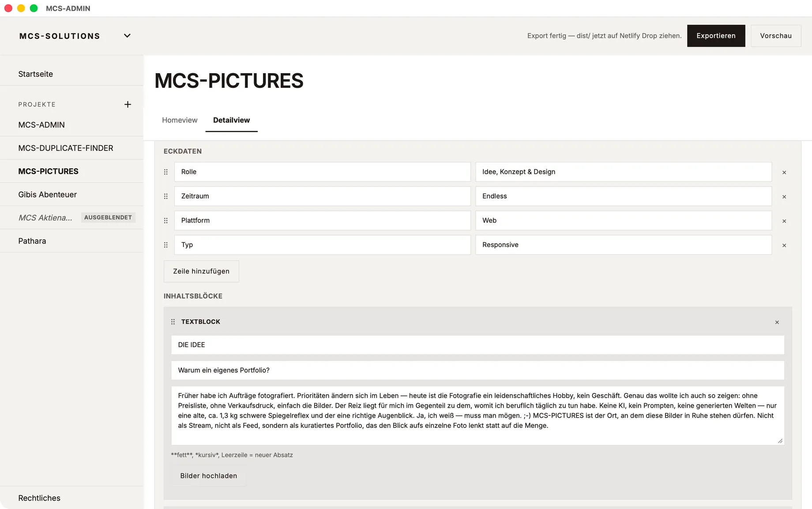Grab the drag handle of the Plattform row
Screen dimensions: 812x509
point(166,221)
